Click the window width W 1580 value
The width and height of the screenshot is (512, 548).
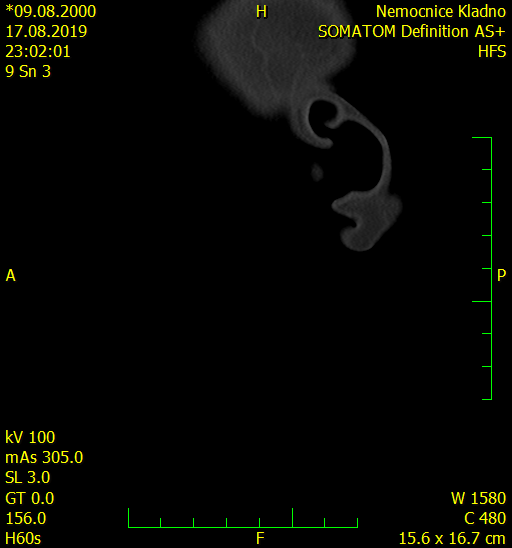click(x=478, y=498)
